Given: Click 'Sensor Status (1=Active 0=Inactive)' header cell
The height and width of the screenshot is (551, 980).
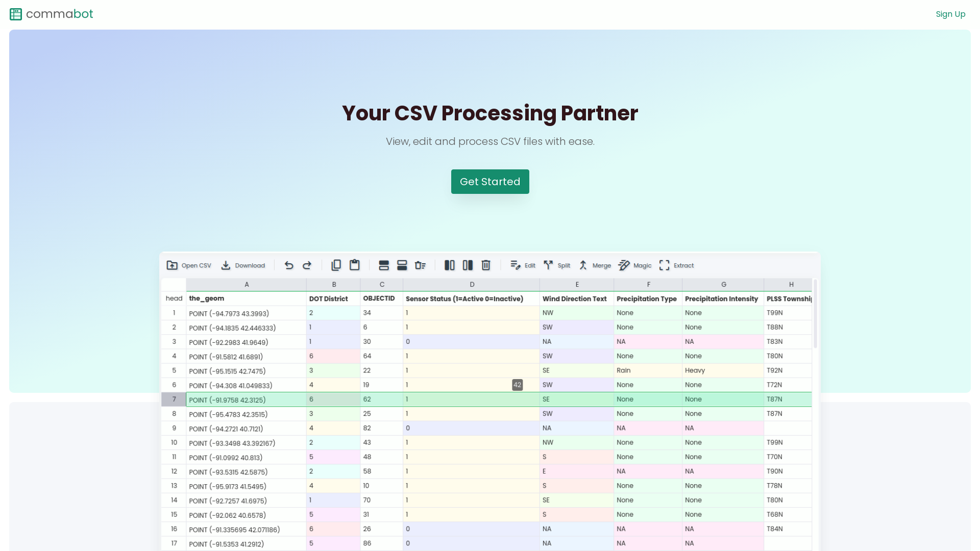Looking at the screenshot, I should click(472, 298).
